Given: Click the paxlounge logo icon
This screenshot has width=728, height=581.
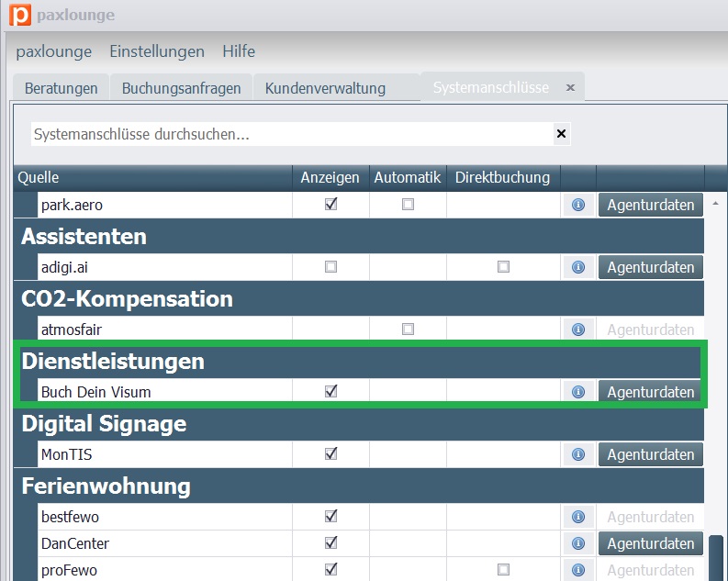Looking at the screenshot, I should pyautogui.click(x=20, y=15).
